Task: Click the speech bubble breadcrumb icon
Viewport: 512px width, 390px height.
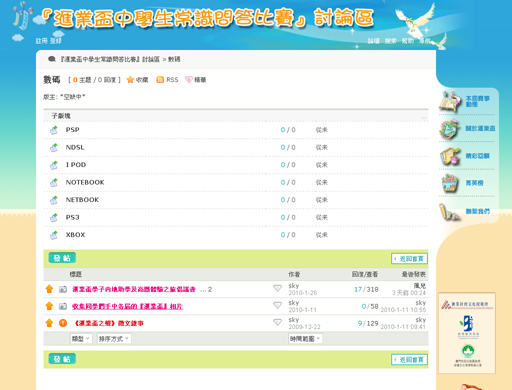Action: [x=52, y=59]
